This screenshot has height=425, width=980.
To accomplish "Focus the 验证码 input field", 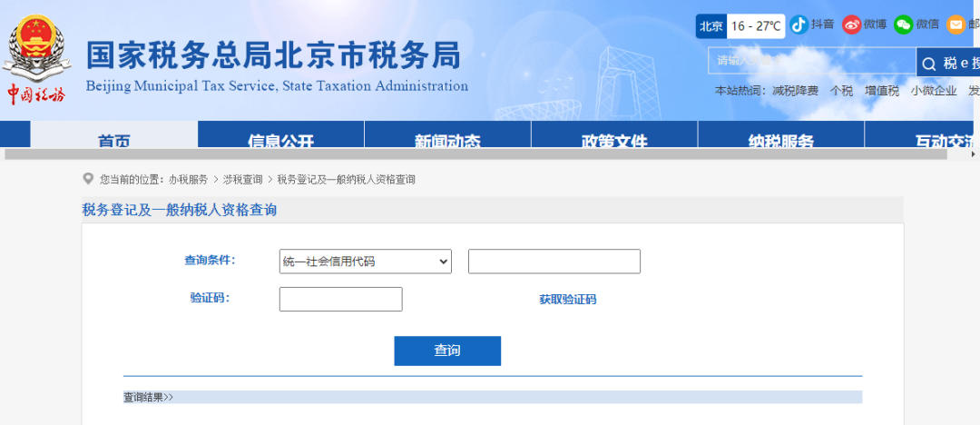I will 340,300.
